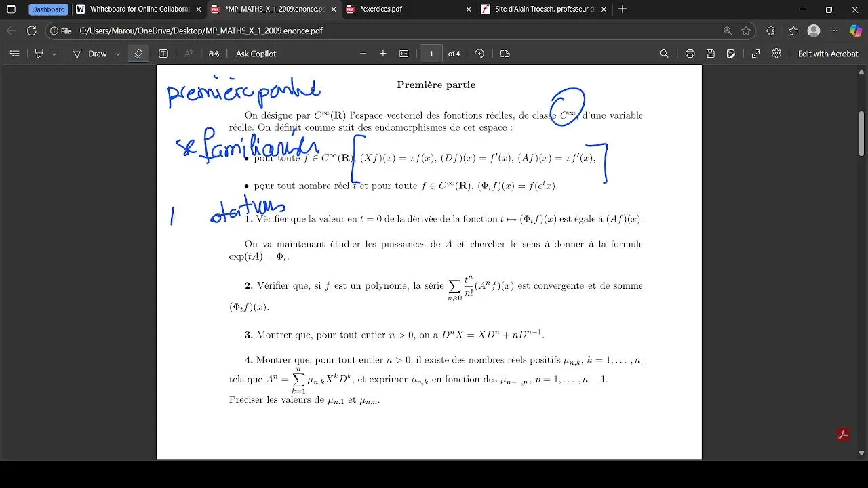Toggle fit to width view

403,54
